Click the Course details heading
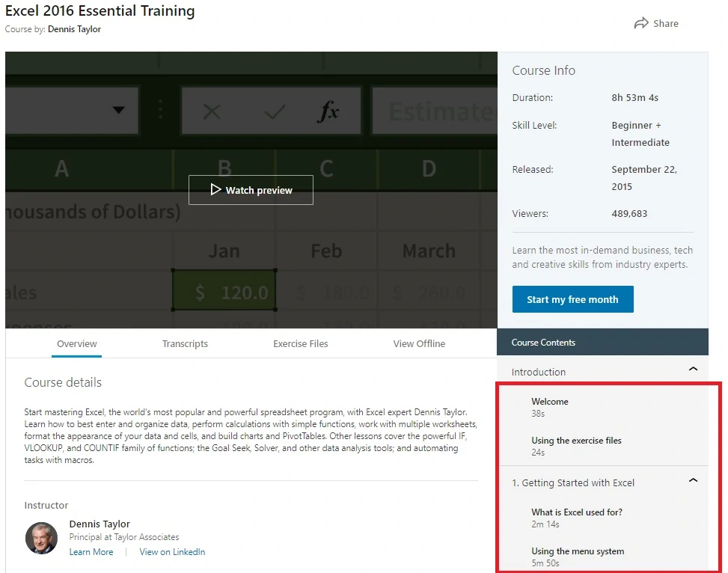728x573 pixels. click(x=63, y=382)
